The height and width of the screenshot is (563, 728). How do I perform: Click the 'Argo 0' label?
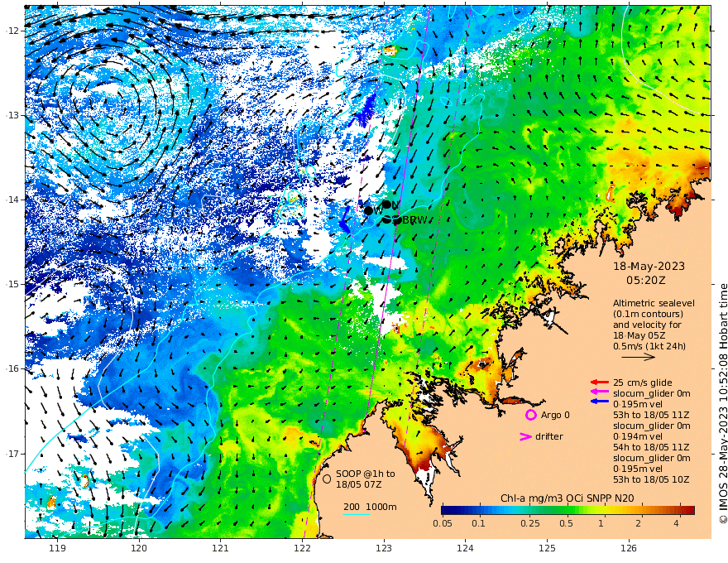coord(555,415)
